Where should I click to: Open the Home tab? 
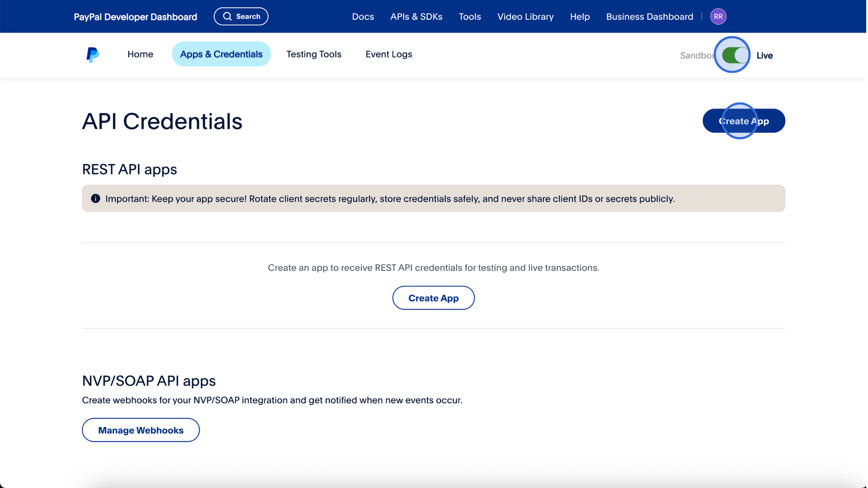tap(140, 54)
